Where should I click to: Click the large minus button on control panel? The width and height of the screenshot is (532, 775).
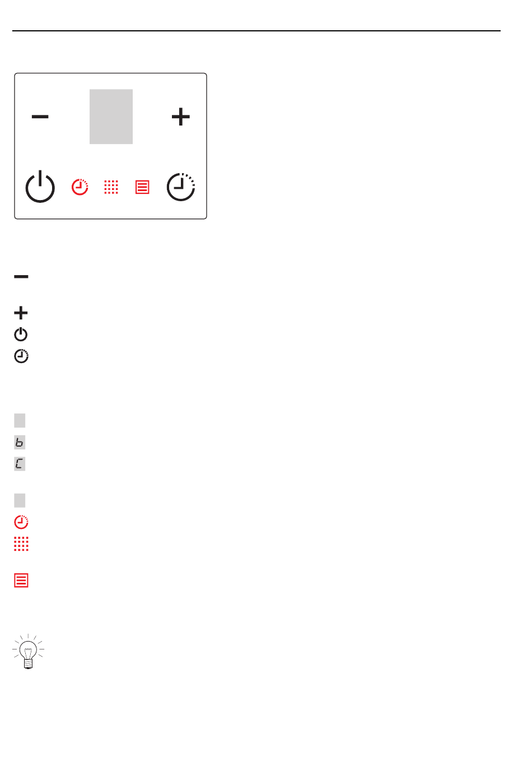click(40, 117)
